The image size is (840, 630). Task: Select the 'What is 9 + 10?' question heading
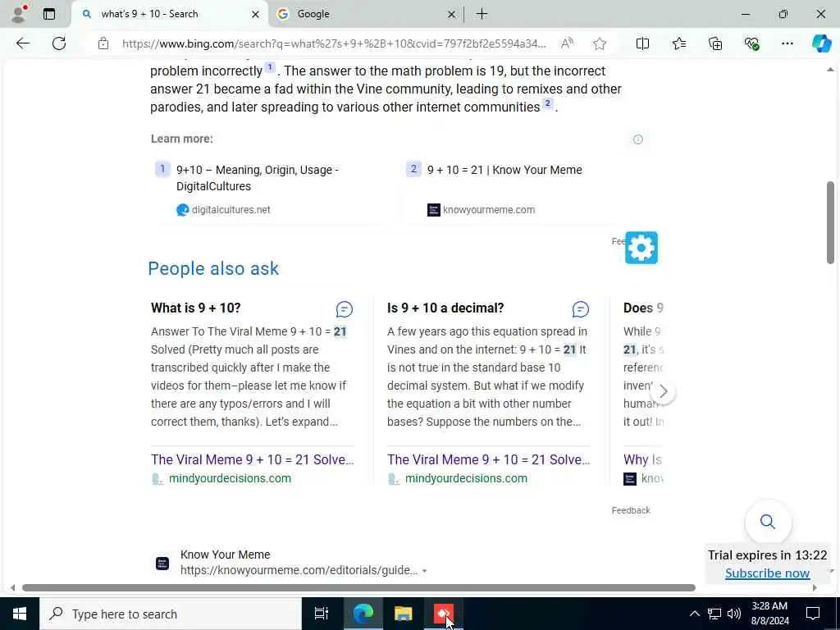click(196, 308)
